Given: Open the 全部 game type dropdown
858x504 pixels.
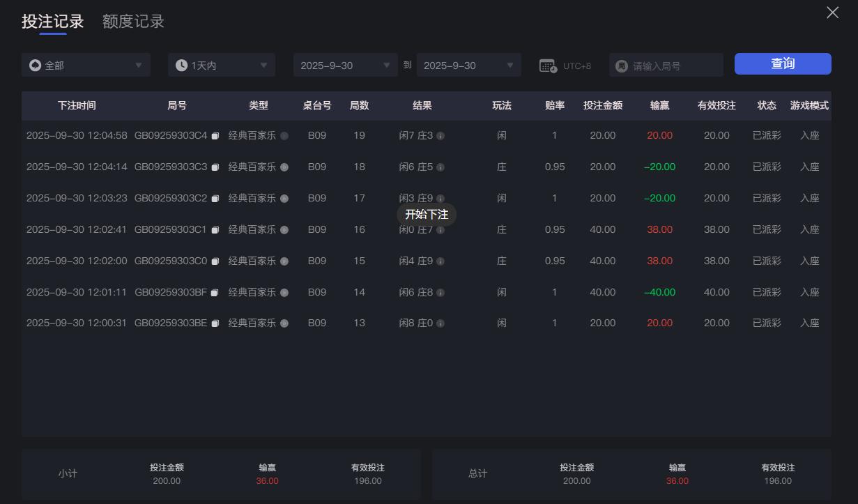Looking at the screenshot, I should tap(85, 64).
